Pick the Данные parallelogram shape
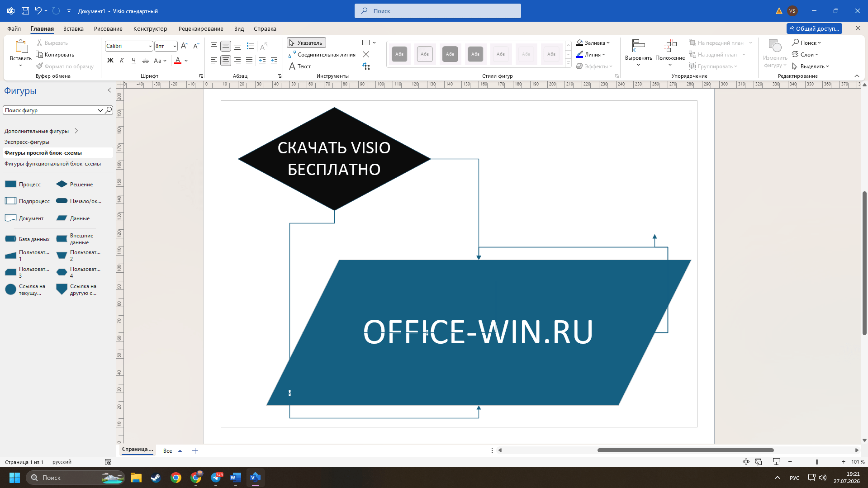The width and height of the screenshot is (868, 488). pyautogui.click(x=73, y=218)
